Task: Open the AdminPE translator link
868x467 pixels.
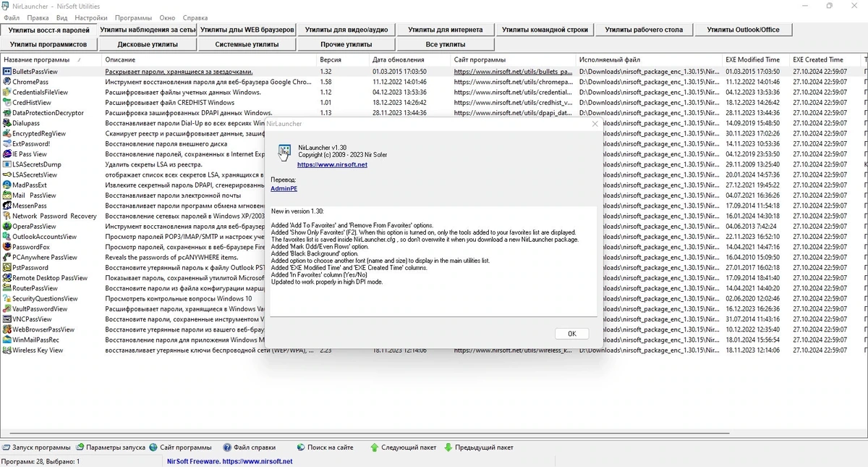Action: [284, 188]
